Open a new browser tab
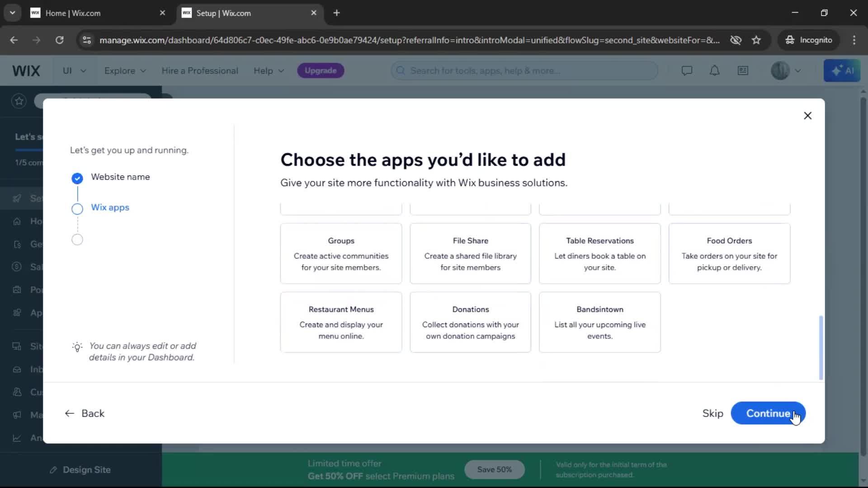Image resolution: width=868 pixels, height=488 pixels. tap(336, 13)
